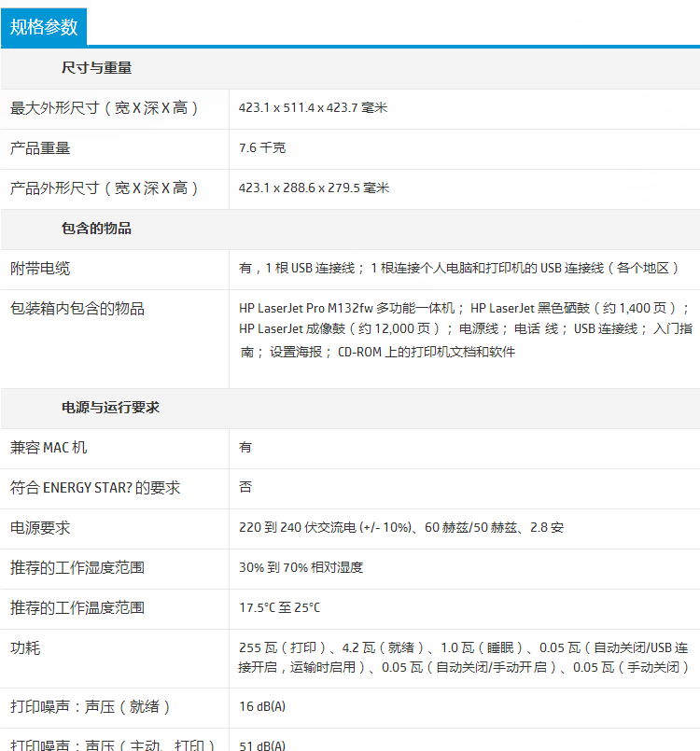Select the 尺寸与重量 section header

96,68
